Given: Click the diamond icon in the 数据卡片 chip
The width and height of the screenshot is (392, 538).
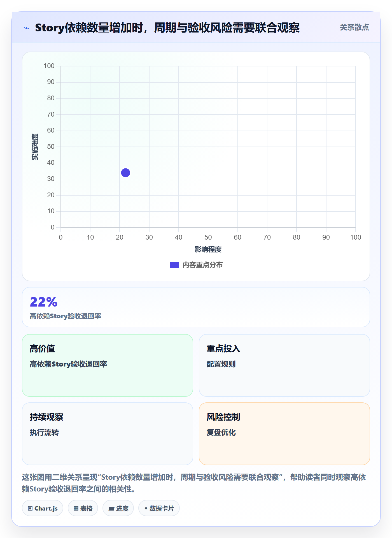Looking at the screenshot, I should coord(146,508).
